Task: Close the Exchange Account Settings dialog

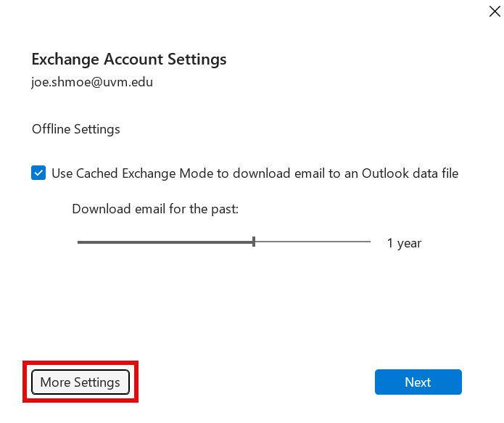Action: (x=495, y=10)
